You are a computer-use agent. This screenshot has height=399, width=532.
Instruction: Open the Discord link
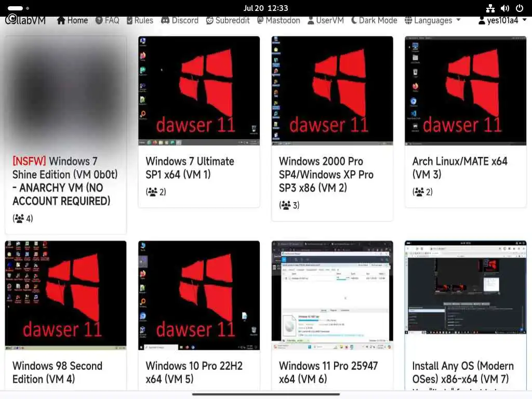179,20
